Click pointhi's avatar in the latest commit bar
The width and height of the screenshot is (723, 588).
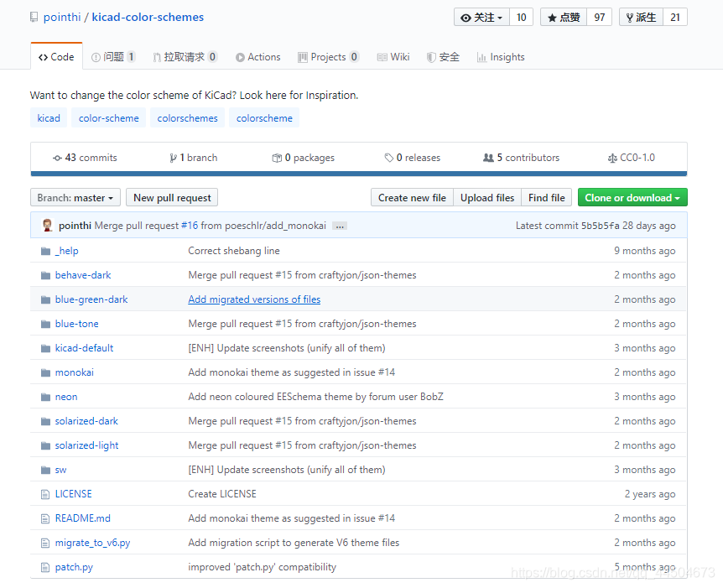48,225
